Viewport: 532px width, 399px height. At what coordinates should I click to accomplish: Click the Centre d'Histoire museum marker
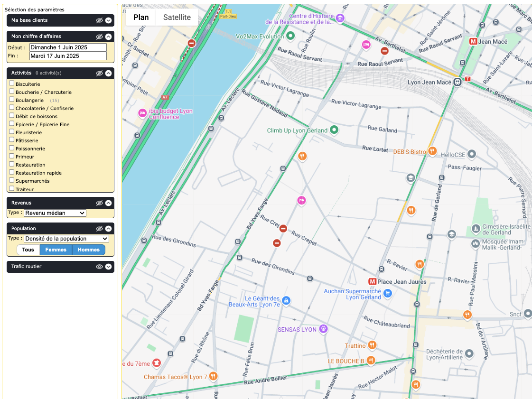[340, 18]
